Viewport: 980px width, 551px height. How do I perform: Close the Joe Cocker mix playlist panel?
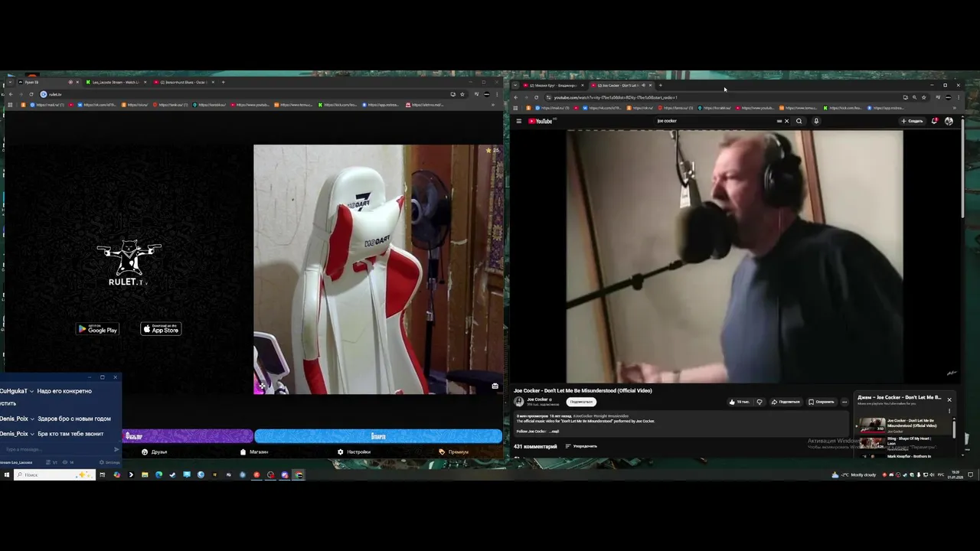[x=949, y=399]
